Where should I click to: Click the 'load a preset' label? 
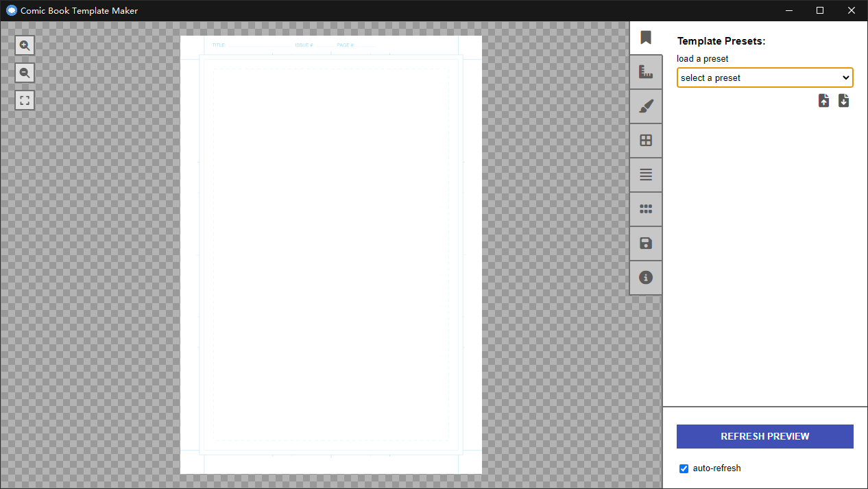703,59
